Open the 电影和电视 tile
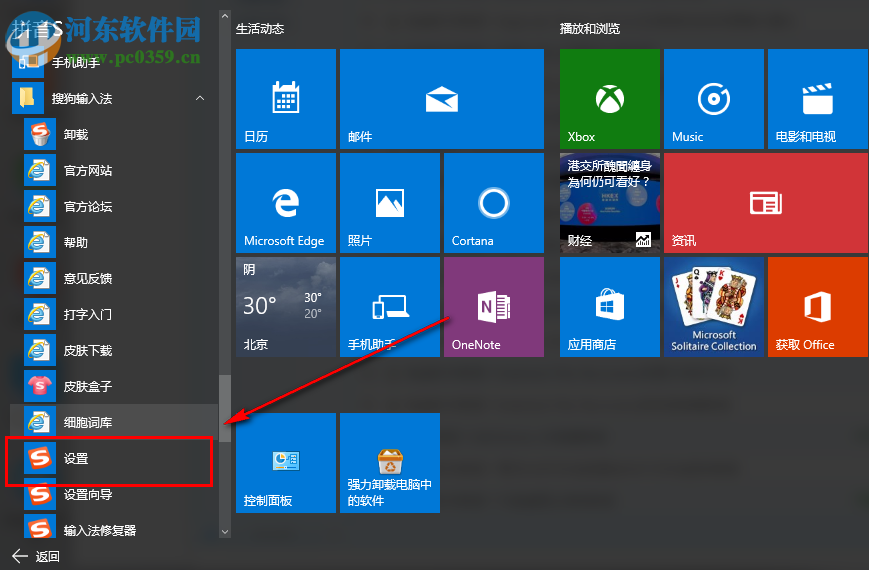 (x=818, y=99)
